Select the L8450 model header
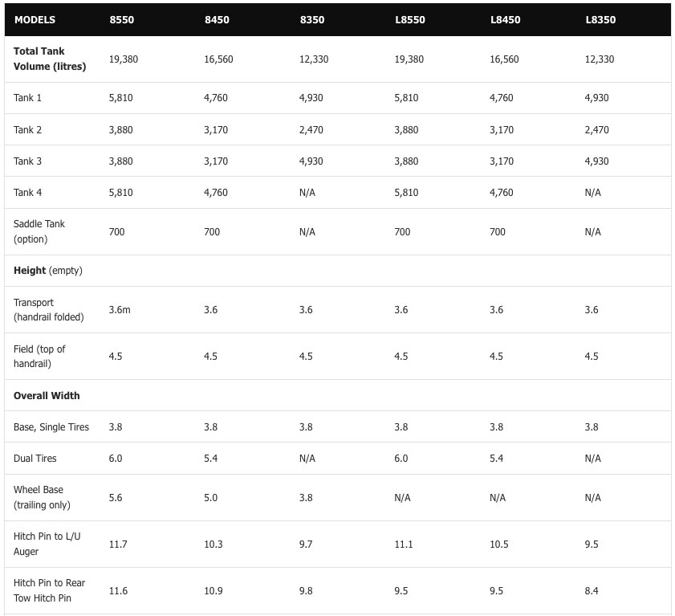 (x=505, y=20)
